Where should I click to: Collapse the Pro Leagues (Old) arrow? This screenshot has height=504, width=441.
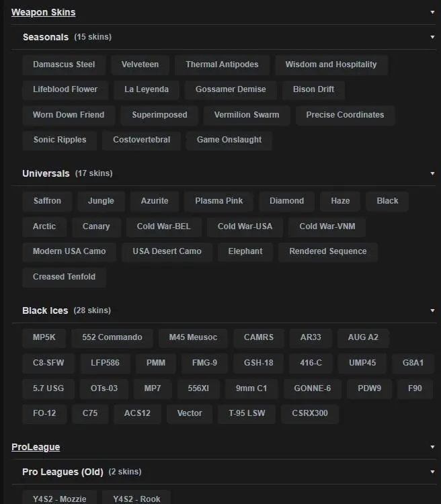(x=432, y=472)
